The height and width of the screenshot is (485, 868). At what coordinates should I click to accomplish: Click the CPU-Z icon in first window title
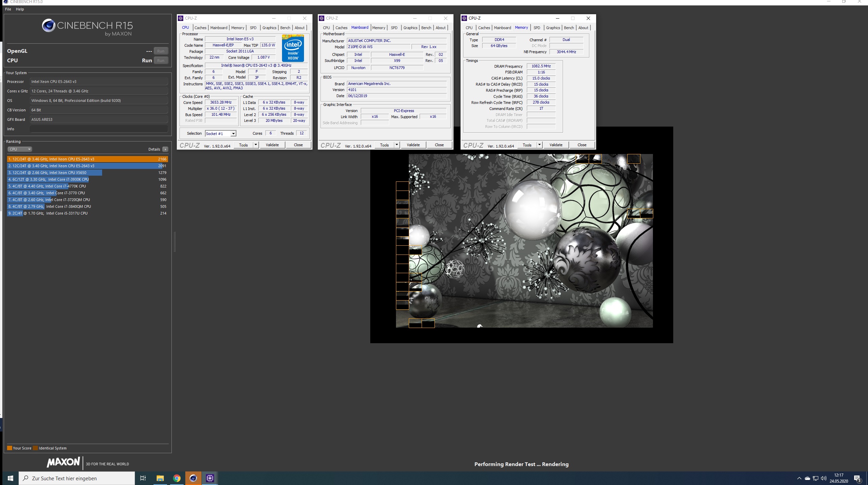(181, 18)
